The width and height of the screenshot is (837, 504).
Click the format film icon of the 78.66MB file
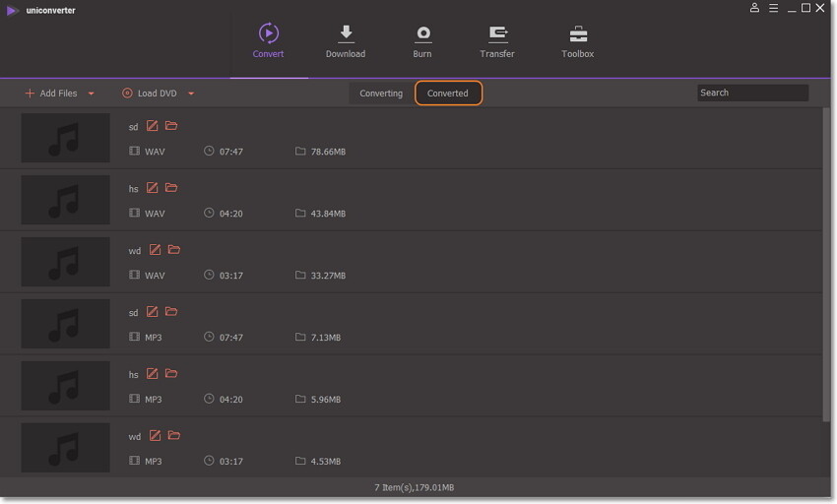tap(135, 151)
